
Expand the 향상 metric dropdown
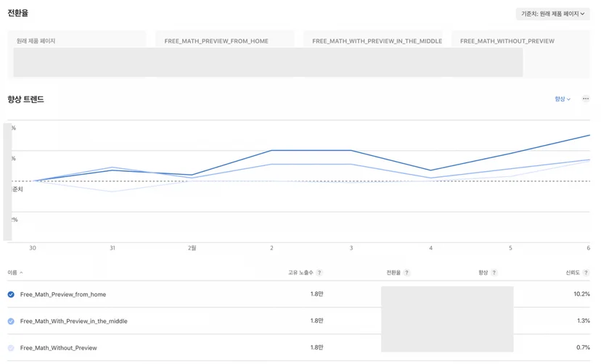pyautogui.click(x=563, y=99)
